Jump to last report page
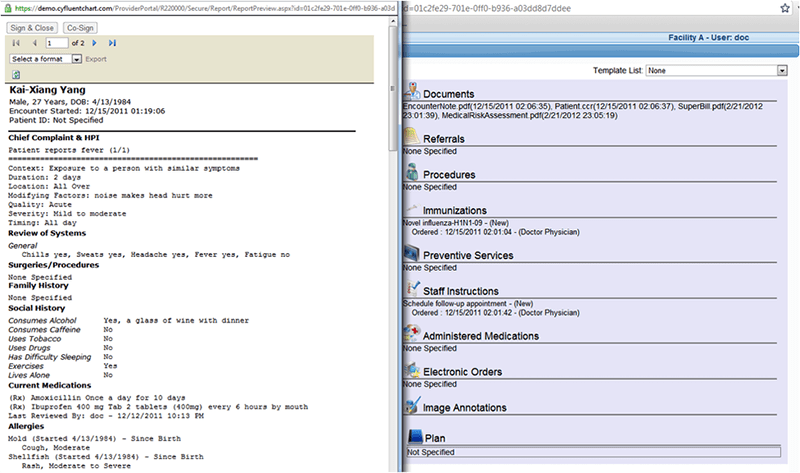 point(112,43)
